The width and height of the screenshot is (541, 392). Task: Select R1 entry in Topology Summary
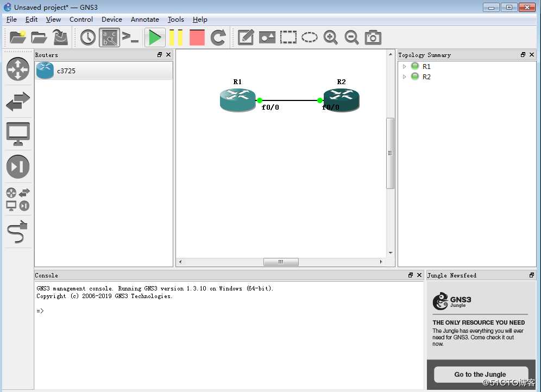point(426,66)
